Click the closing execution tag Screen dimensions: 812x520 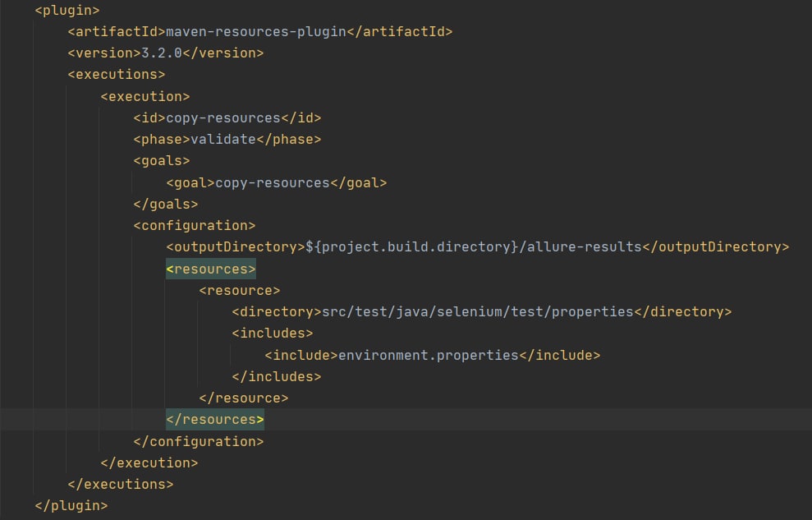point(149,463)
